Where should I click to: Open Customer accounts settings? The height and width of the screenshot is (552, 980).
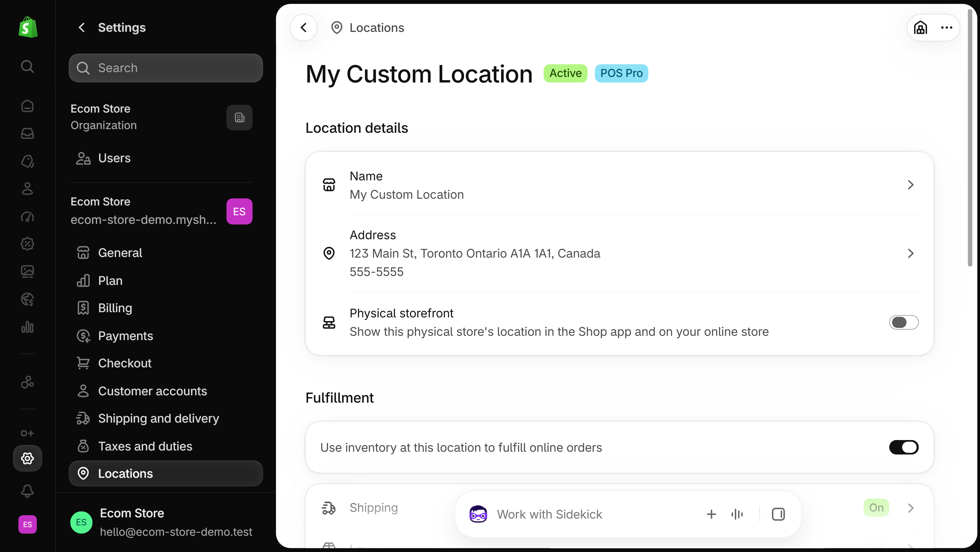pyautogui.click(x=166, y=391)
